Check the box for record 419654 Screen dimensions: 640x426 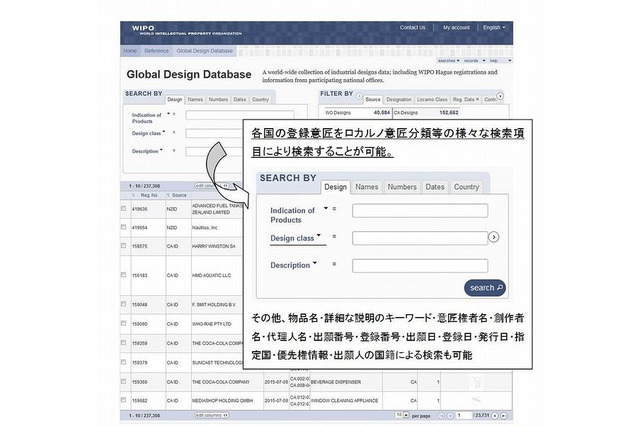[124, 227]
